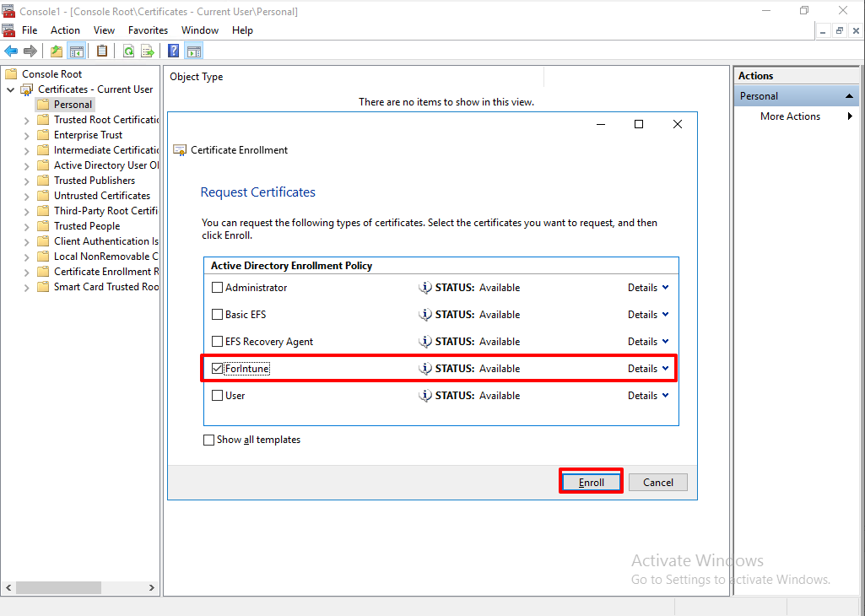Click More Actions in Actions pane
Screen dimensions: 865x616
pyautogui.click(x=790, y=116)
